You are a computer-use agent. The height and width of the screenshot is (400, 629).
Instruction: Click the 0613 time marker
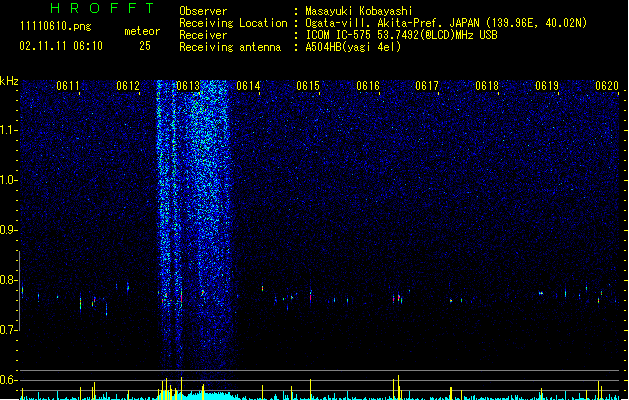click(188, 86)
